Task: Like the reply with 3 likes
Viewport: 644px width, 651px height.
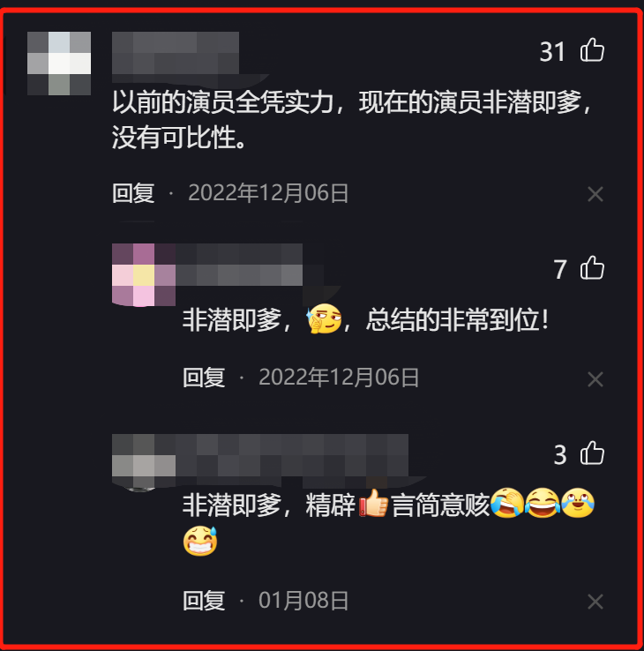Action: 592,453
